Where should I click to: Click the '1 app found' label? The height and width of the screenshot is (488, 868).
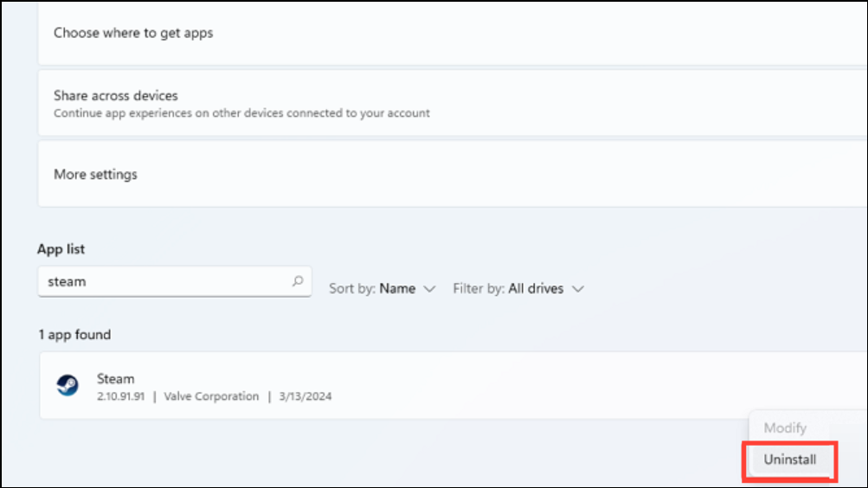click(x=74, y=334)
